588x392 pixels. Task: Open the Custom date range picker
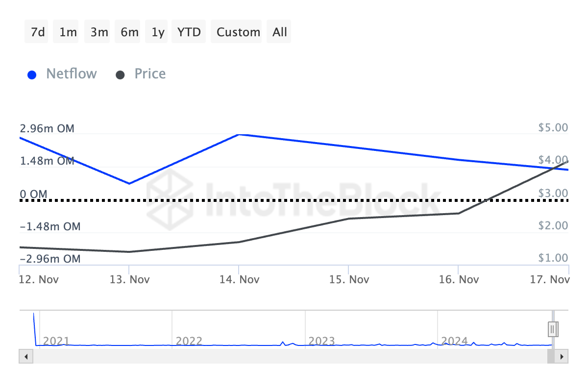[x=238, y=32]
